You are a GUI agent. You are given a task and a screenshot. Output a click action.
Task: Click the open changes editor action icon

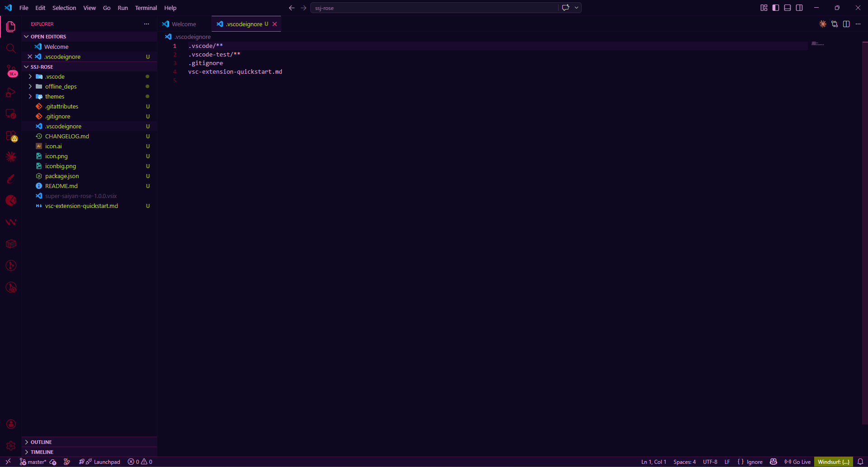(x=835, y=24)
